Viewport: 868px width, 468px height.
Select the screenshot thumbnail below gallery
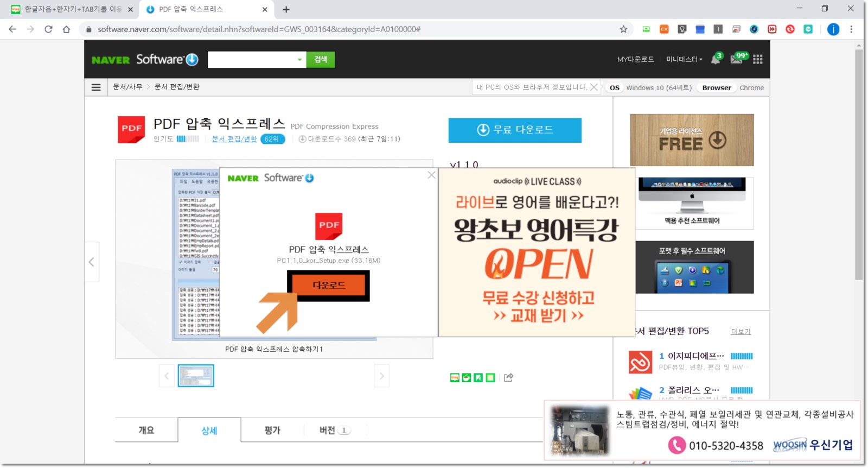(196, 376)
